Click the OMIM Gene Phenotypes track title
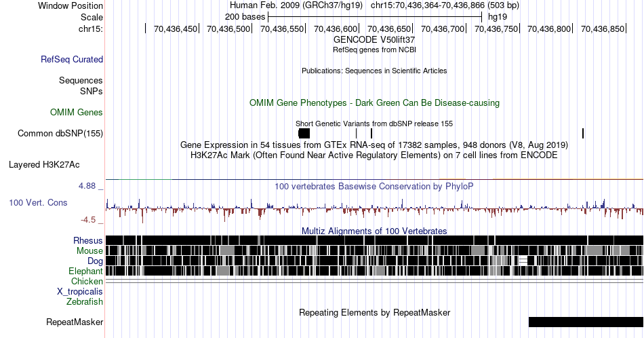This screenshot has width=644, height=338. click(374, 102)
